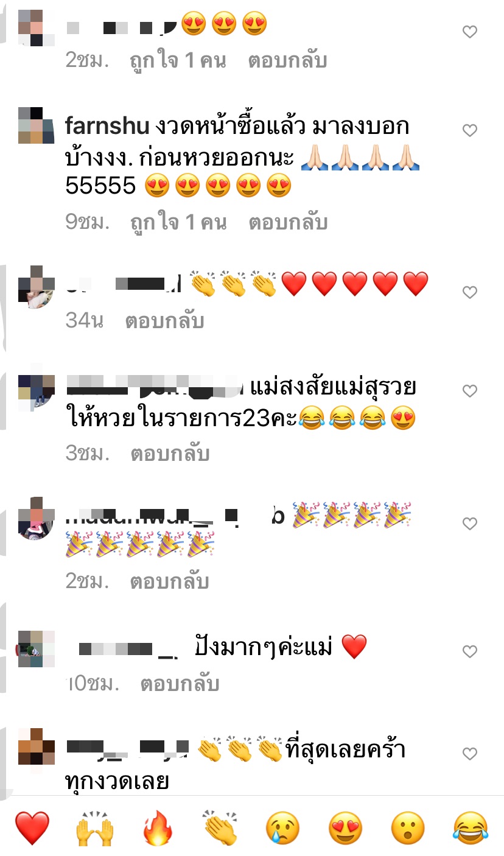Like the clapping and red hearts comment

coord(470,293)
